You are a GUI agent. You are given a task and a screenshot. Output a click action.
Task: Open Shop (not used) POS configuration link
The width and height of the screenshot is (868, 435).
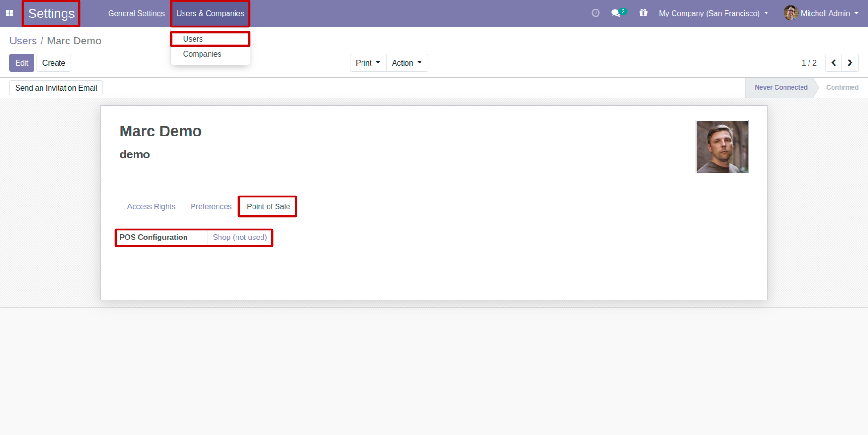[x=240, y=237]
